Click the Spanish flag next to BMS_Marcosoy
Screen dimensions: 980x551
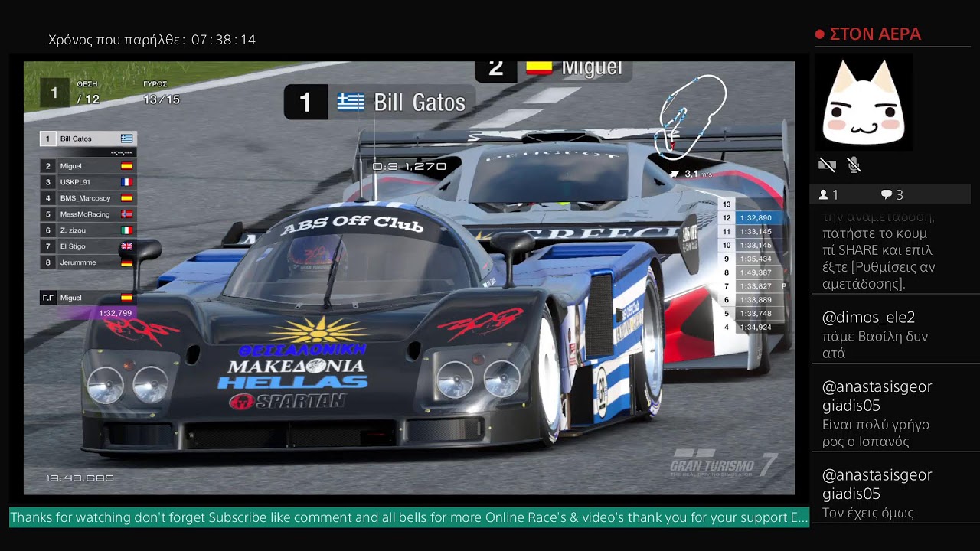pyautogui.click(x=127, y=198)
